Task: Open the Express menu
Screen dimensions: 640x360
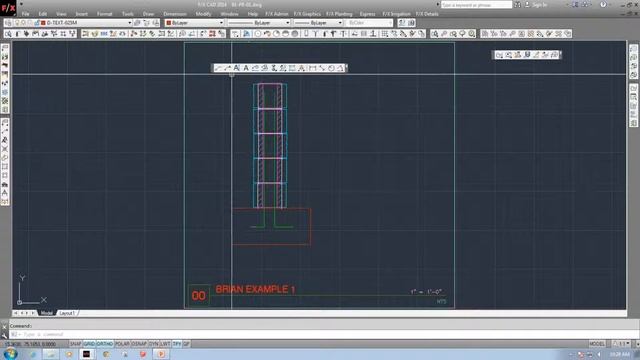Action: click(x=367, y=14)
